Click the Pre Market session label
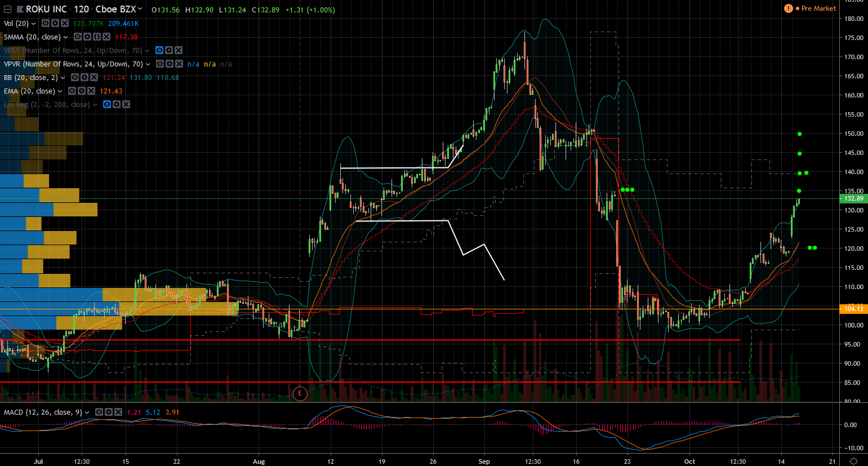 pos(818,8)
